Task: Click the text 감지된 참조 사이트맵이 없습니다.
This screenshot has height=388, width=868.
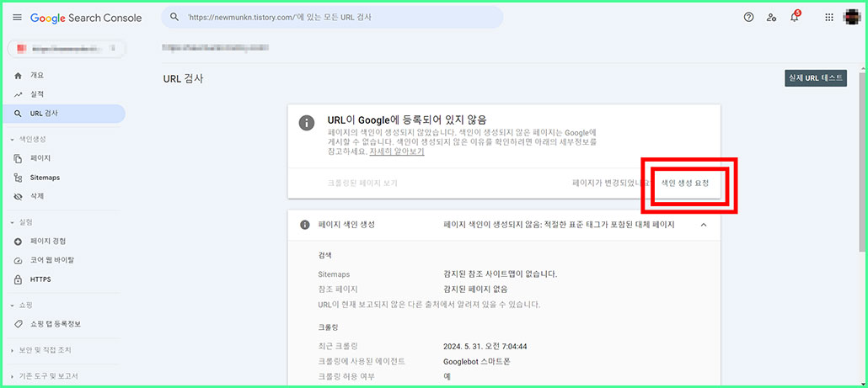Action: click(x=501, y=274)
